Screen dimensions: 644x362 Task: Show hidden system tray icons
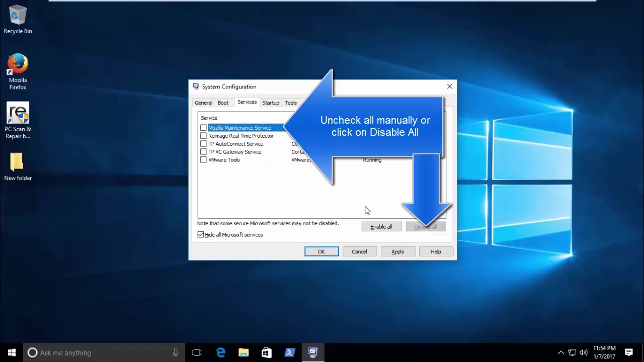click(x=561, y=352)
